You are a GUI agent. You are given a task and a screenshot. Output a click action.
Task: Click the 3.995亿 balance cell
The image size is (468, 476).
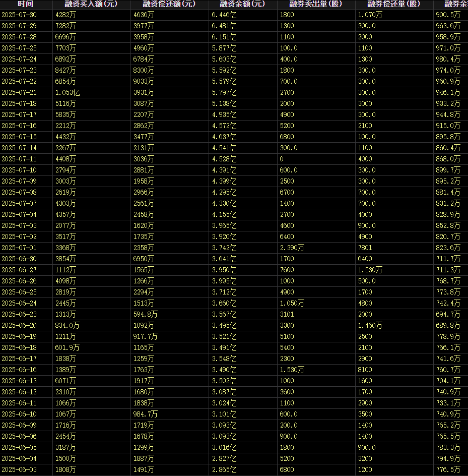224,281
